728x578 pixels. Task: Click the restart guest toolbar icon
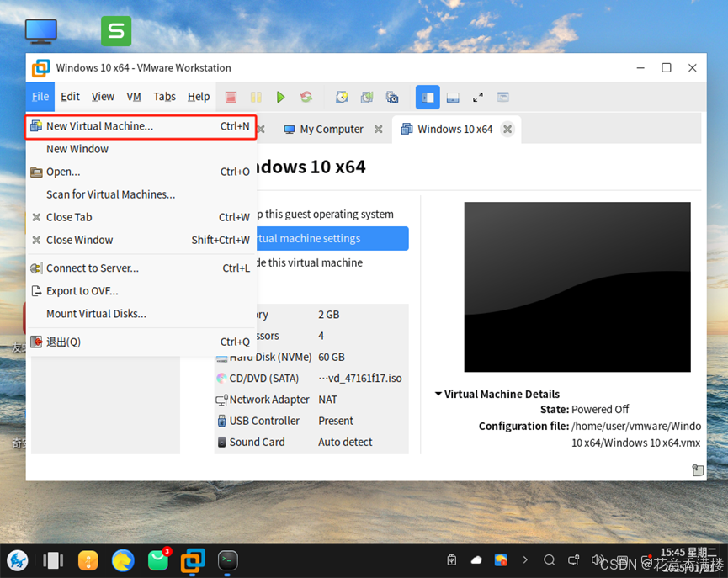pyautogui.click(x=306, y=97)
